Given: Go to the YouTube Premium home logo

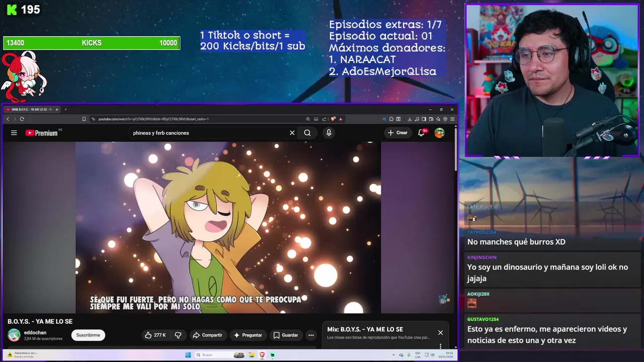Looking at the screenshot, I should (x=41, y=133).
